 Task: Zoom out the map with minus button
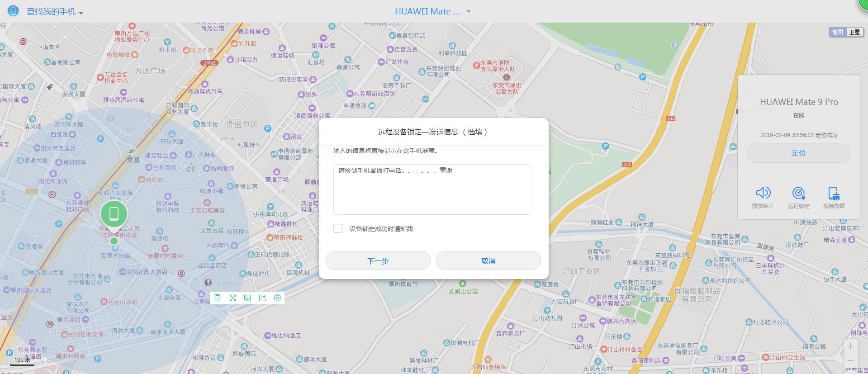coord(851,361)
